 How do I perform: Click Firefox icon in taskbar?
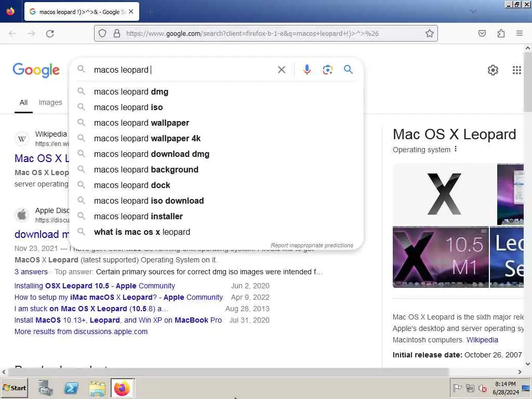coord(122,388)
